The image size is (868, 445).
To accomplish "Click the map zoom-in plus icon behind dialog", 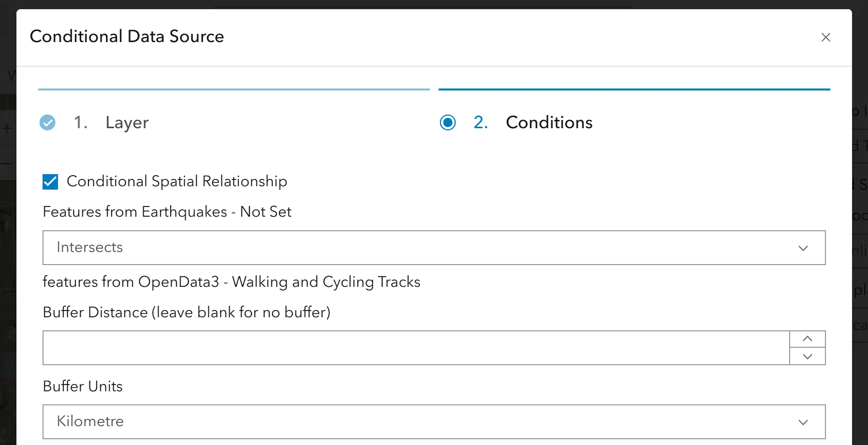I will (7, 129).
